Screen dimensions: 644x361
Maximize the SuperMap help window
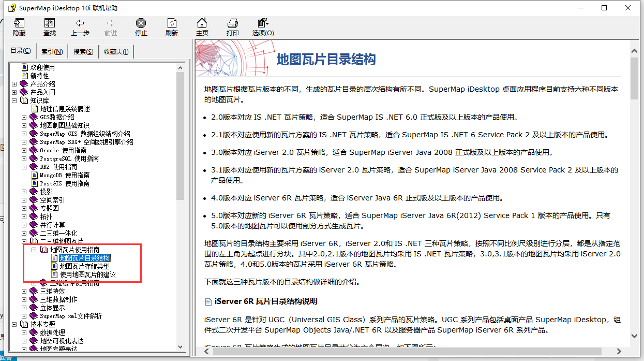[x=604, y=8]
